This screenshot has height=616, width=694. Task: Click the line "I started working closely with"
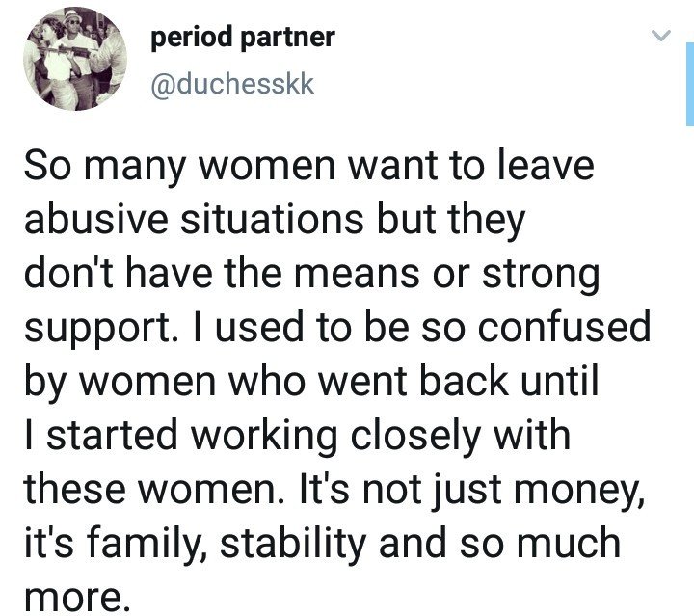[298, 436]
